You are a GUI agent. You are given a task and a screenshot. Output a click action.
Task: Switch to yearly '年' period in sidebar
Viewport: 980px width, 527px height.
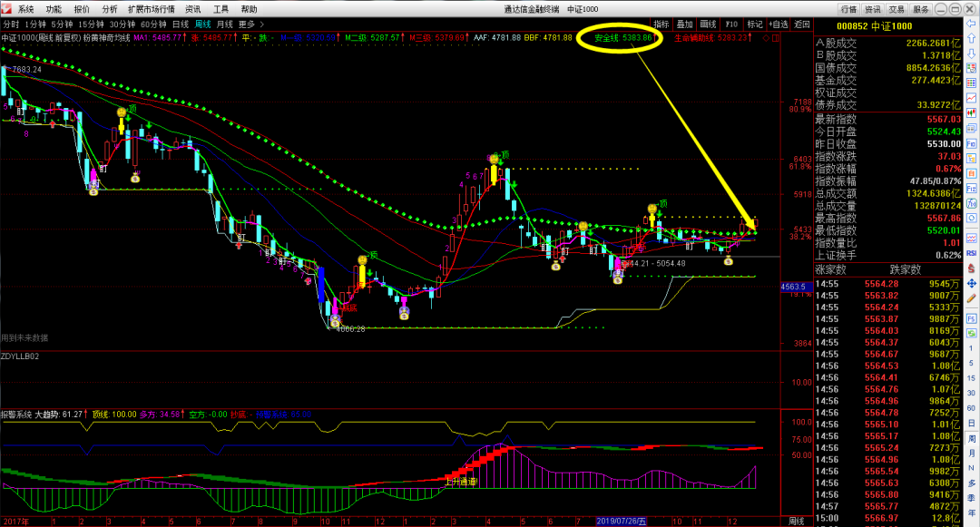point(971,512)
